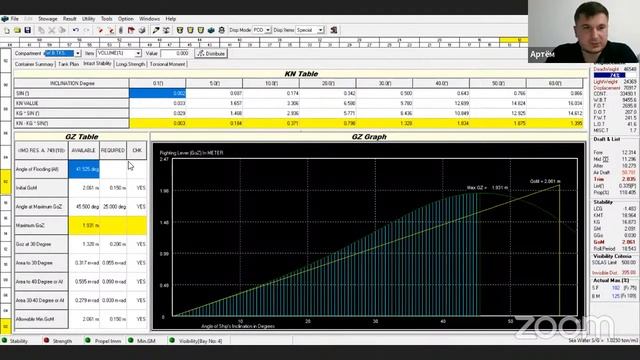The image size is (640, 360).
Task: Click the KG * SIN row header
Action: (72, 113)
